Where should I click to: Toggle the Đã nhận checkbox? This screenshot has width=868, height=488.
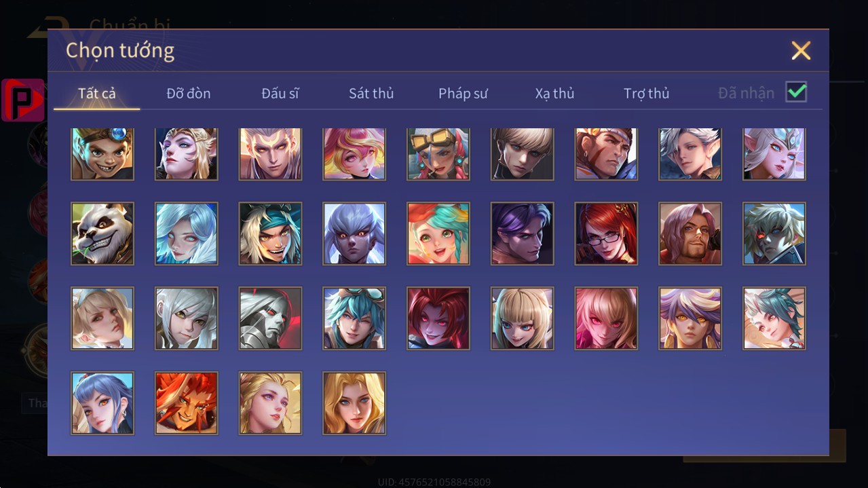[796, 92]
